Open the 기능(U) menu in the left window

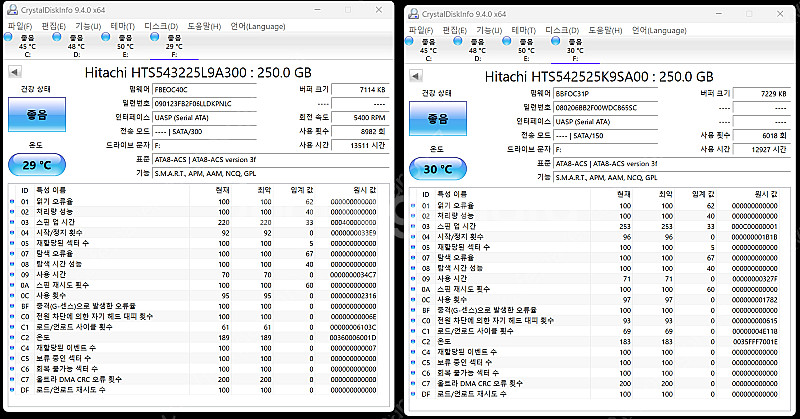point(88,25)
